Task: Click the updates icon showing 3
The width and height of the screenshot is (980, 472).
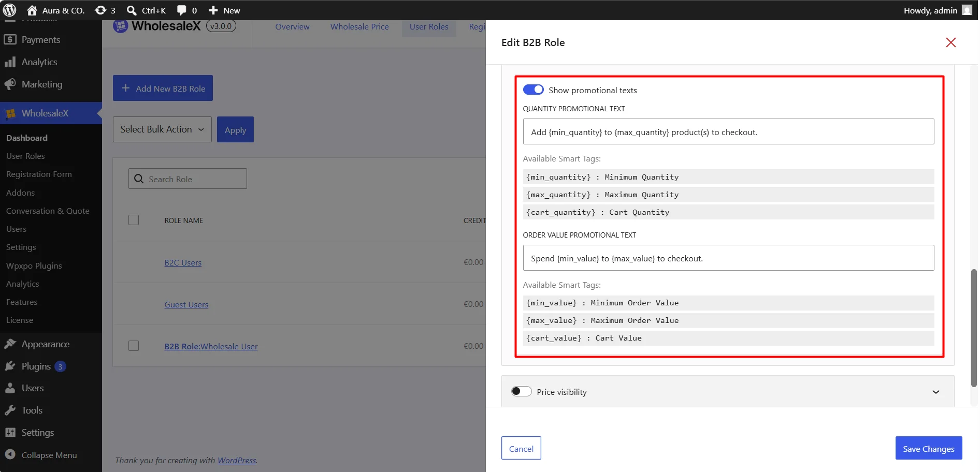Action: click(x=100, y=10)
